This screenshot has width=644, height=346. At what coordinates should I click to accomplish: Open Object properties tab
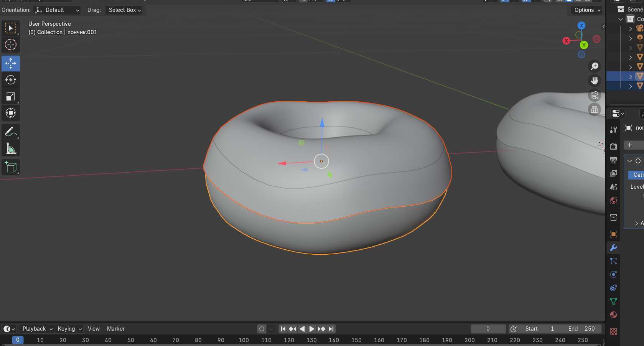(614, 234)
